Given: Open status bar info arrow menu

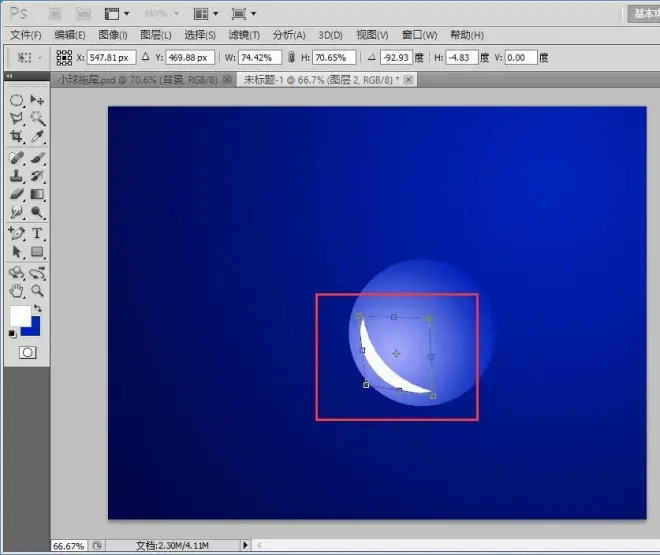Looking at the screenshot, I should (x=245, y=545).
